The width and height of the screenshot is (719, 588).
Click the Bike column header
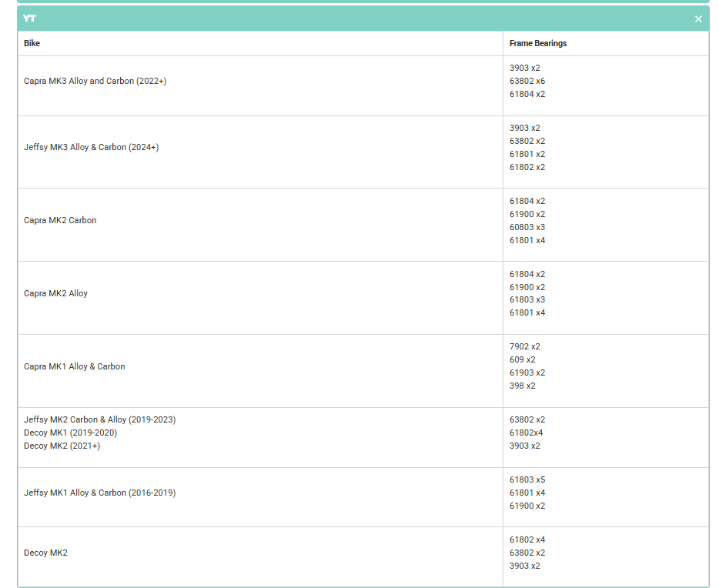[x=32, y=44]
